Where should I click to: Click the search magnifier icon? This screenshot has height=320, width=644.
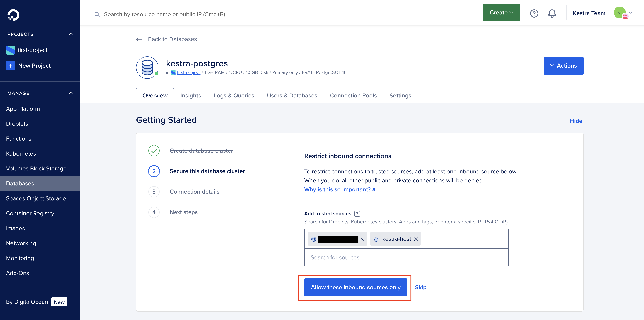coord(97,15)
